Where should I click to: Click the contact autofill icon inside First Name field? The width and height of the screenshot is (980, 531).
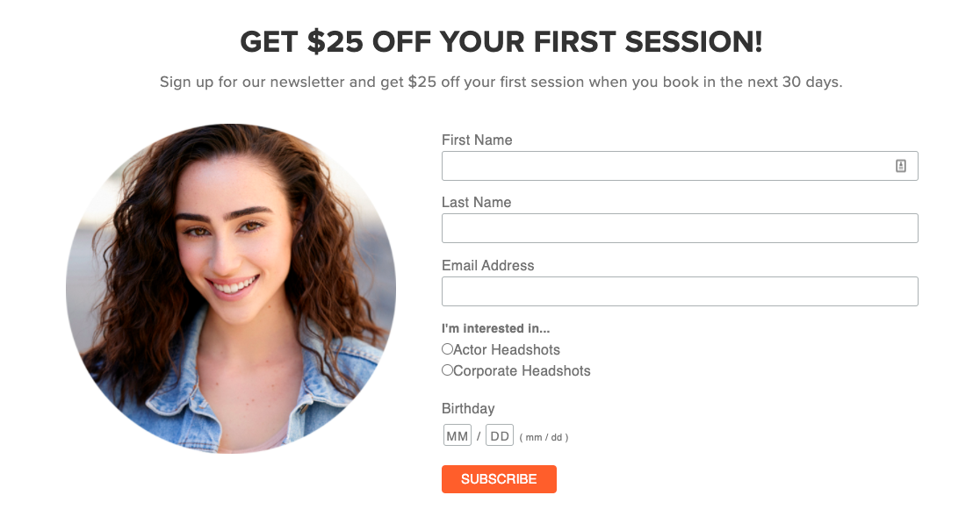pos(902,165)
